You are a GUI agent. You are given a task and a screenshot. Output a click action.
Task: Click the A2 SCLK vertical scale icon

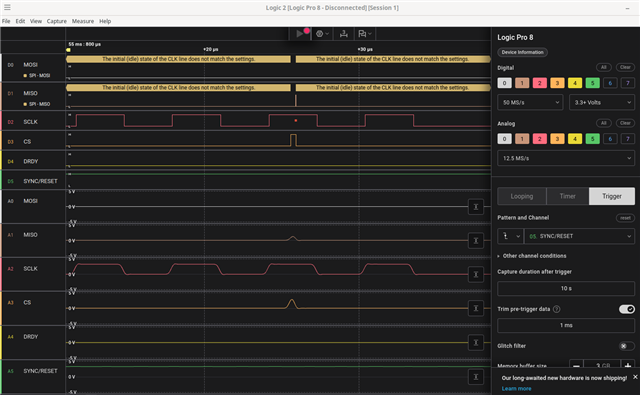click(476, 275)
